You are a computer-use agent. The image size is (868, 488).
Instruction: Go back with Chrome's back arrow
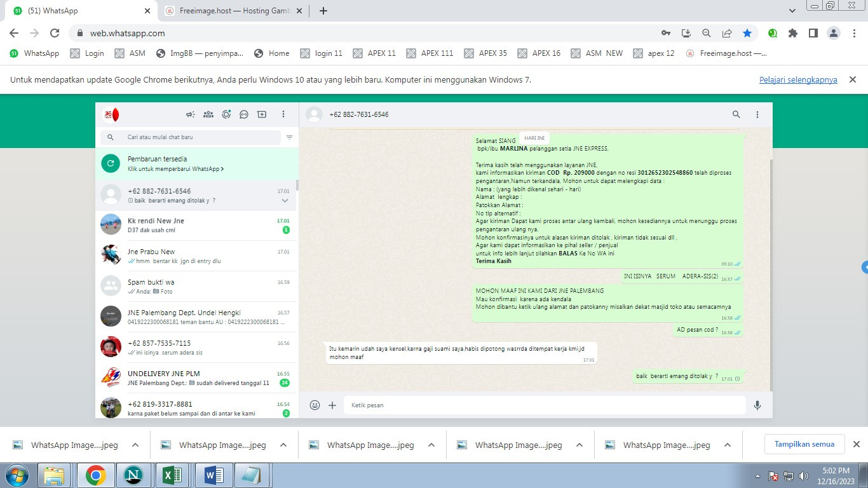pyautogui.click(x=14, y=33)
